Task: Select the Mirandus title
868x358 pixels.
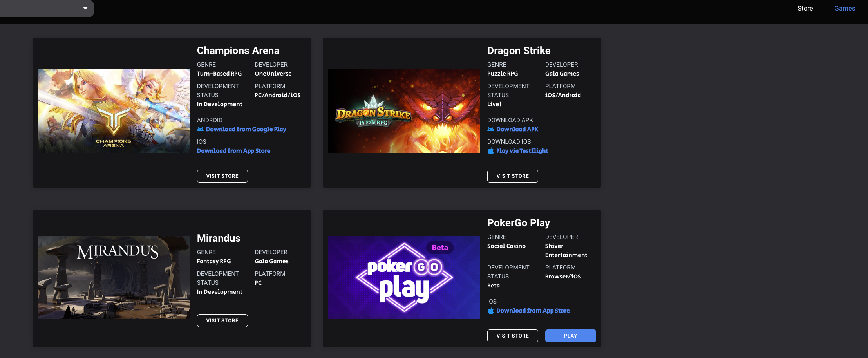Action: (x=219, y=238)
